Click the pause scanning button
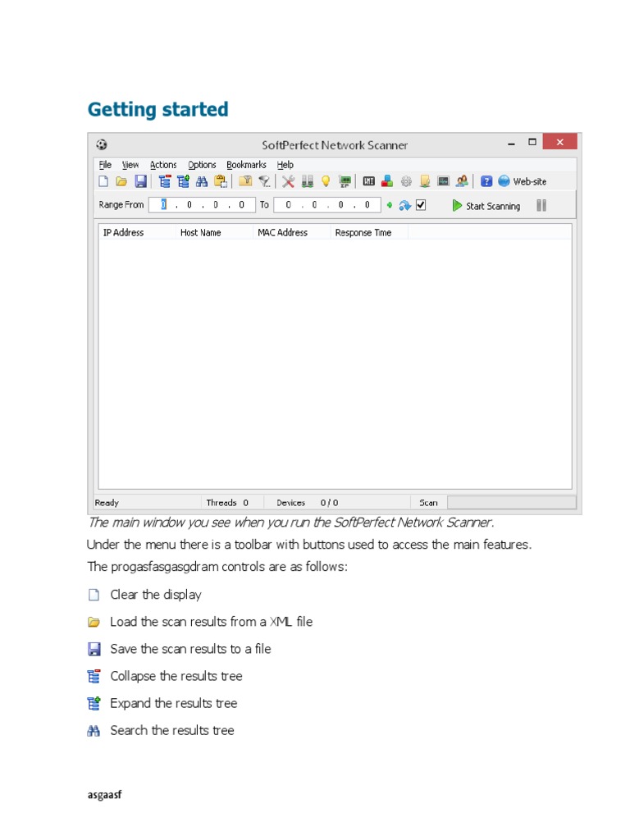The width and height of the screenshot is (630, 840). click(x=541, y=205)
